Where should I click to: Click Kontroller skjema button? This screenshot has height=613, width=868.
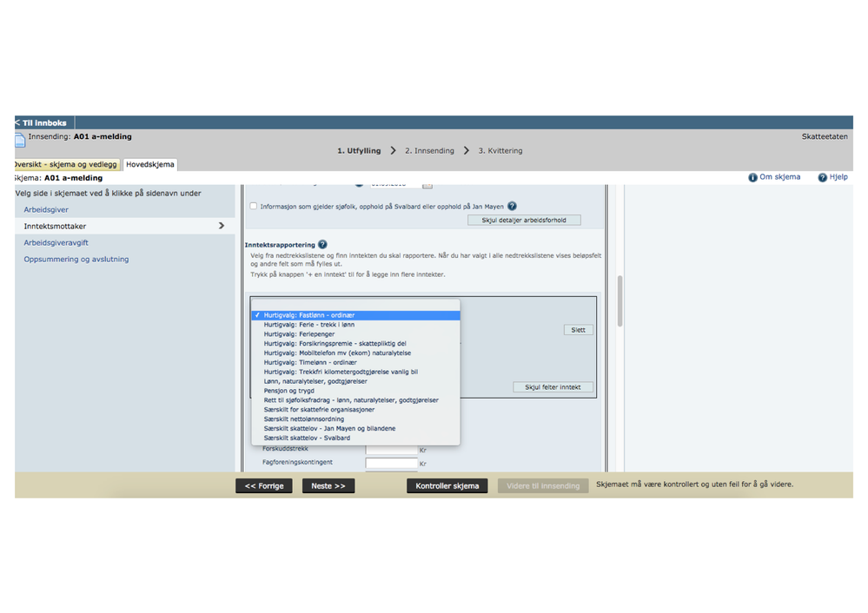click(447, 485)
